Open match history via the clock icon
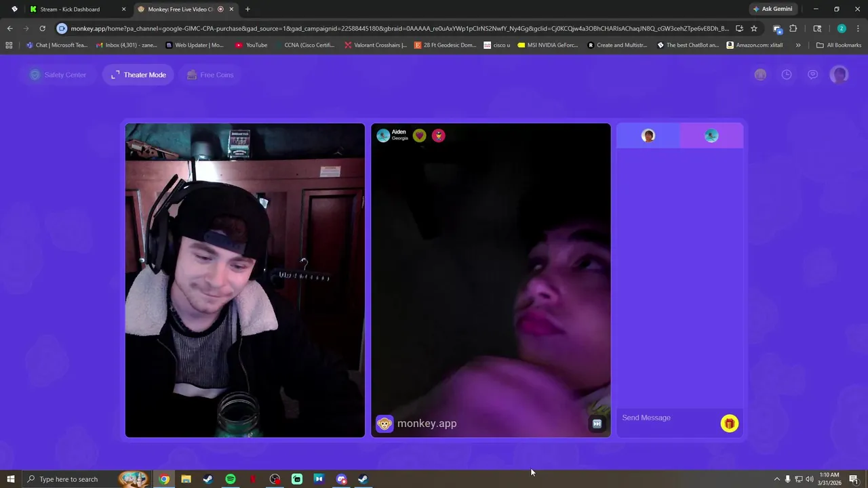Image resolution: width=868 pixels, height=488 pixels. click(787, 75)
